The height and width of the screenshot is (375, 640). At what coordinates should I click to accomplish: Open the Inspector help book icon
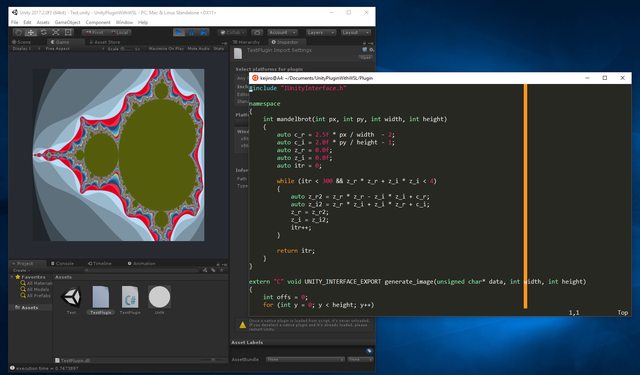coord(364,50)
